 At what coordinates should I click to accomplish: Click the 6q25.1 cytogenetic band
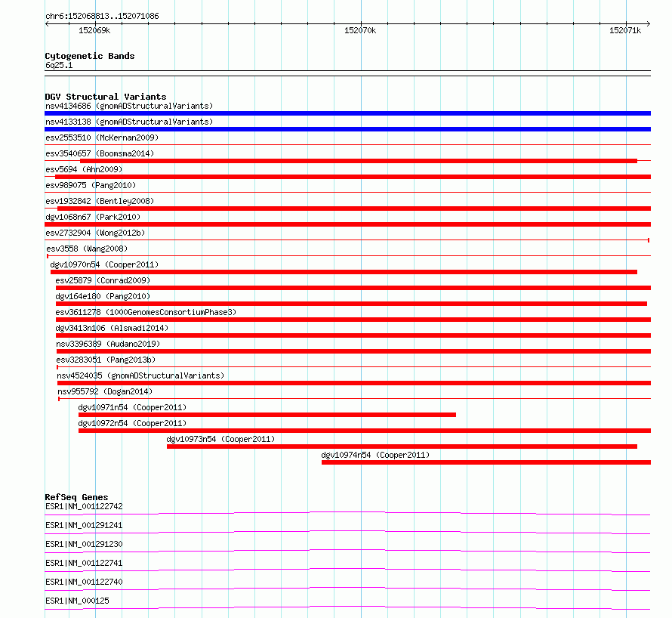click(x=347, y=73)
